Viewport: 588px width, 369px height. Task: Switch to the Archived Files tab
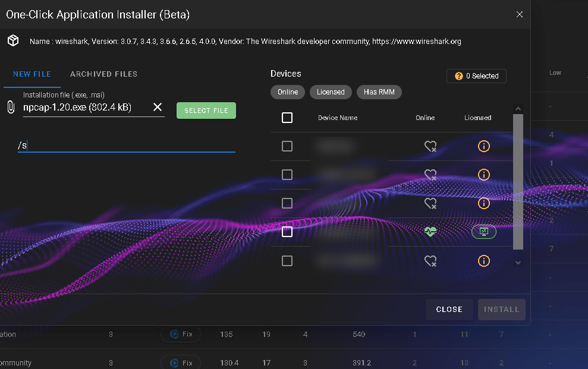pyautogui.click(x=103, y=74)
